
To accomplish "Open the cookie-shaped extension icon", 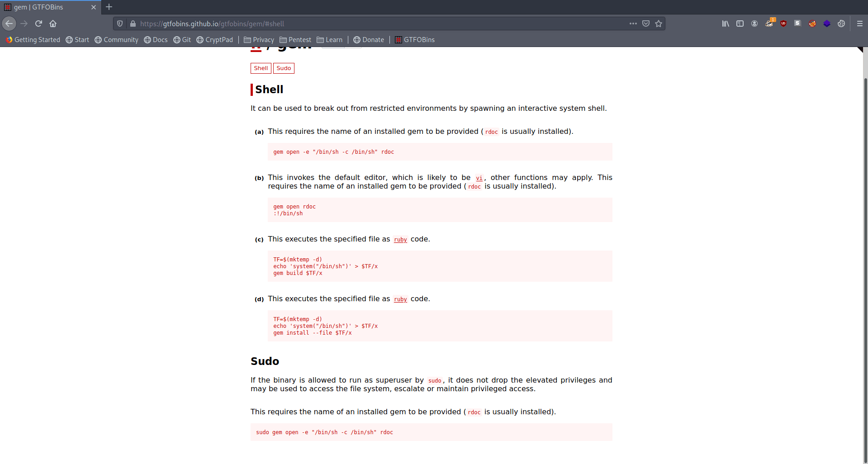I will click(841, 24).
